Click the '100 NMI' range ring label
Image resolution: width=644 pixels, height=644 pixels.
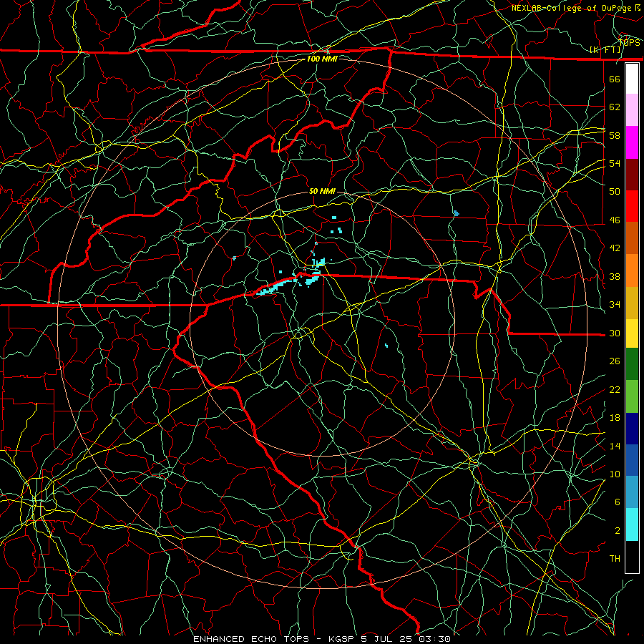click(x=322, y=59)
